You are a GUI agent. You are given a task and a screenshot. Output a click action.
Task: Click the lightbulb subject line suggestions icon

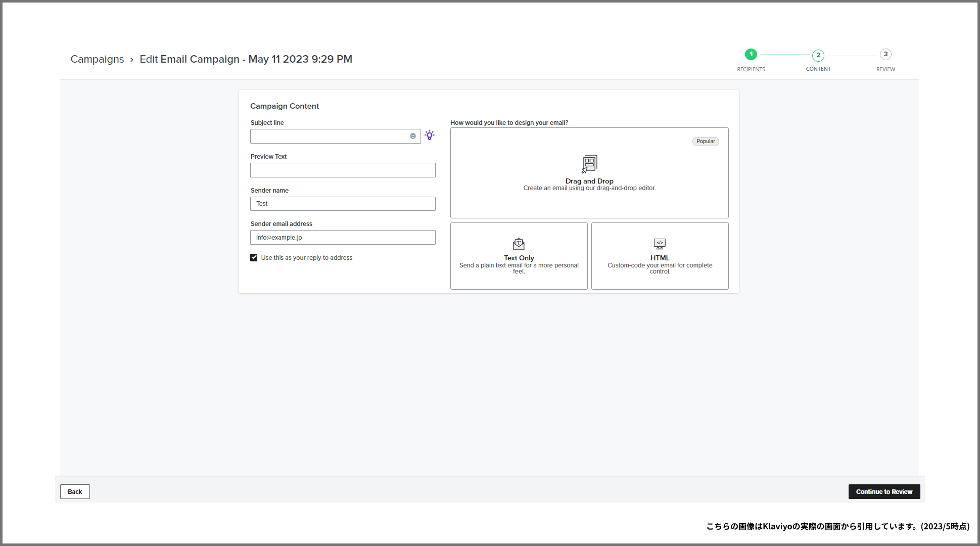(430, 135)
